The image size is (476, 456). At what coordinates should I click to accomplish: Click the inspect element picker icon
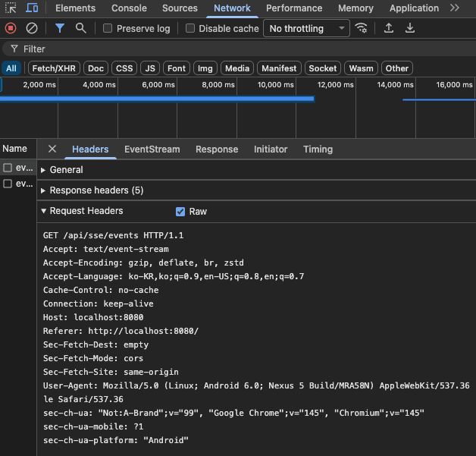coord(11,8)
